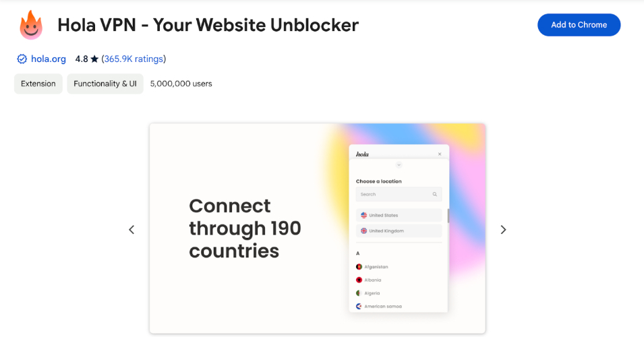Click the United States flag icon
Screen dimensions: 644x337
[x=364, y=215]
